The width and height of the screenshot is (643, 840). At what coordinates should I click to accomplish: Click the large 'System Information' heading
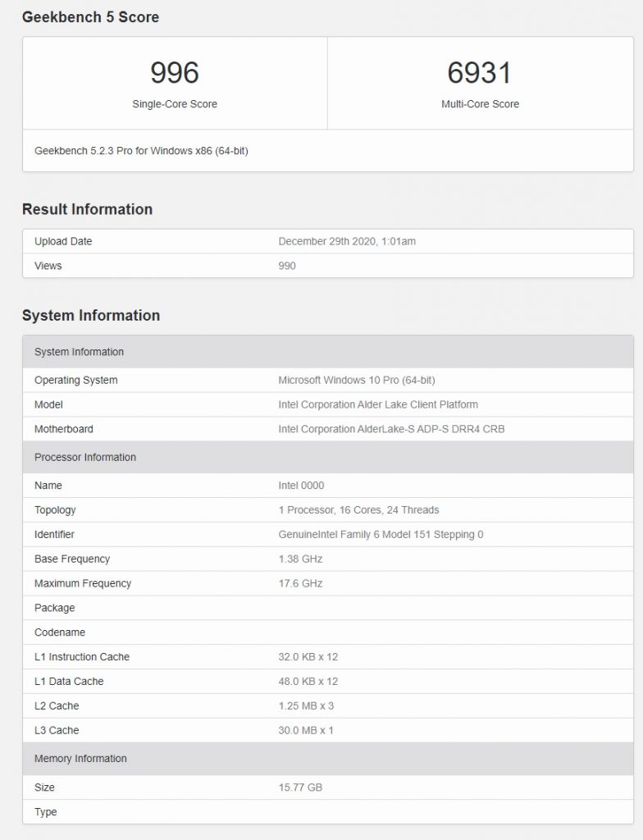click(91, 315)
